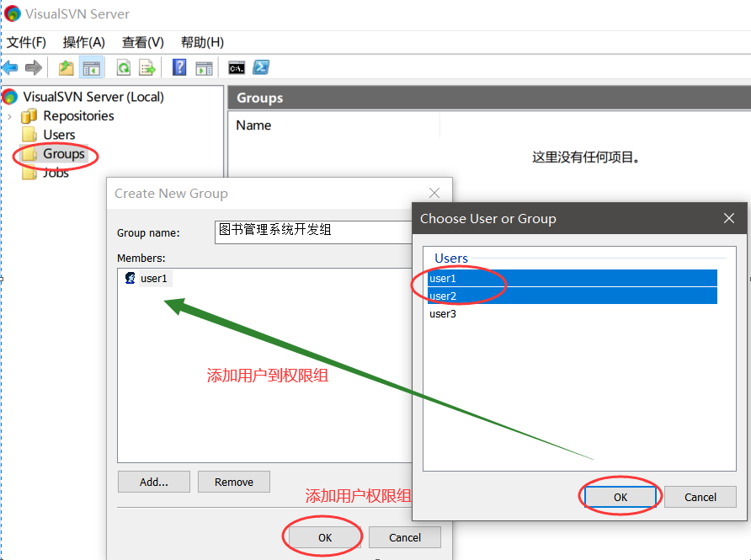Click the Users folder icon in tree

[x=29, y=135]
